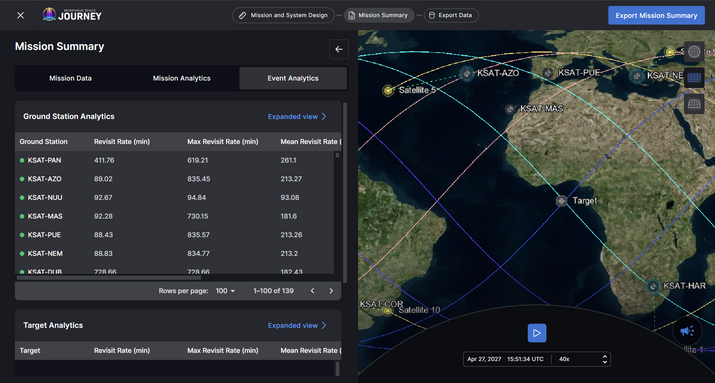This screenshot has width=715, height=383.
Task: Click the Satellite 10 marker on map
Action: [387, 311]
